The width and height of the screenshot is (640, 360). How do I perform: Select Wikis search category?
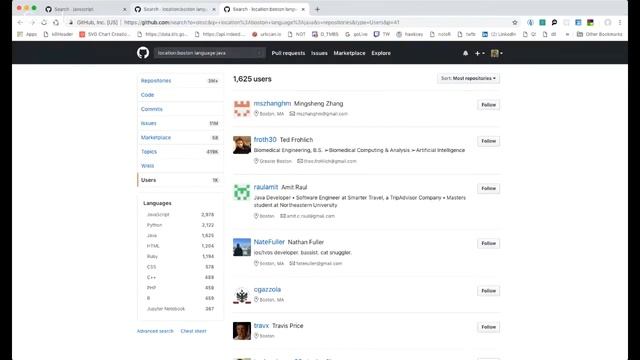point(180,166)
